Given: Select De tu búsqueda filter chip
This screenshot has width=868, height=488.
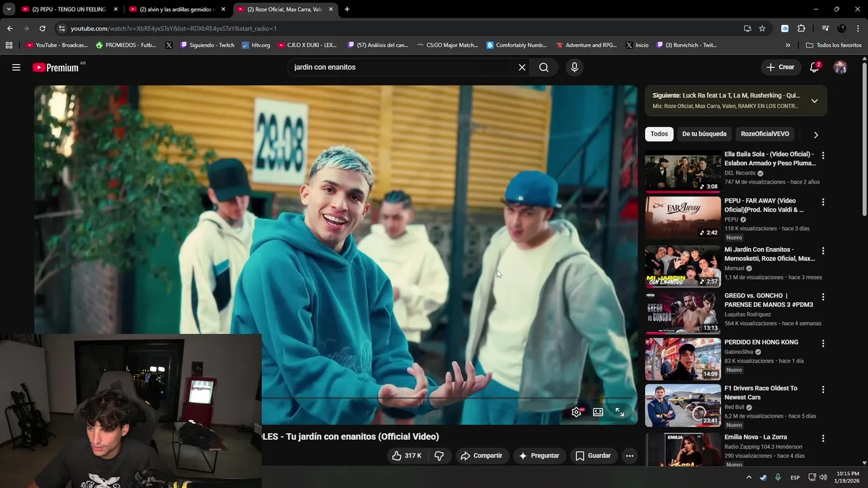Looking at the screenshot, I should (704, 134).
